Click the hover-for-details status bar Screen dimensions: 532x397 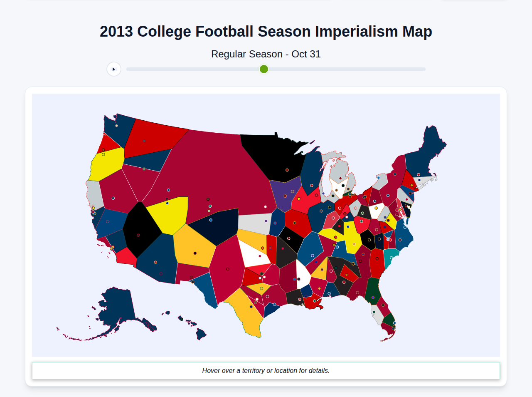pyautogui.click(x=266, y=370)
